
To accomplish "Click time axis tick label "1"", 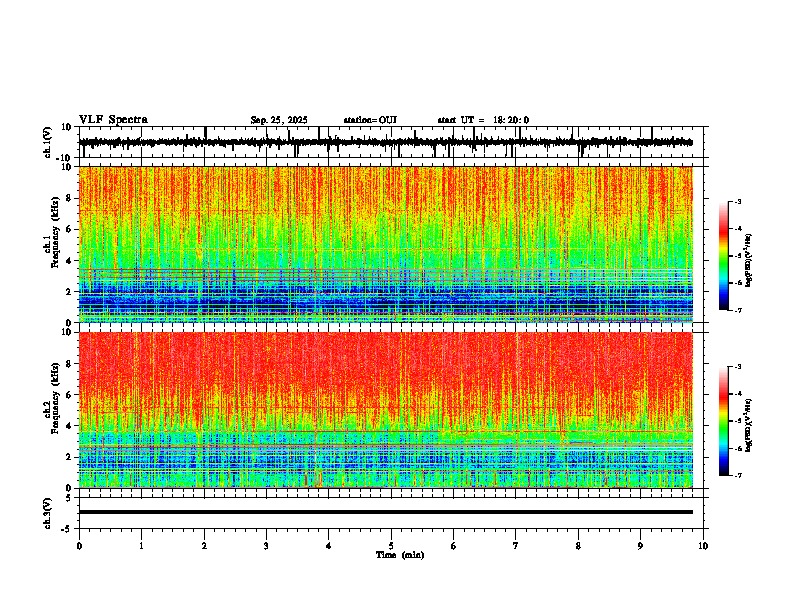I will 141,546.
